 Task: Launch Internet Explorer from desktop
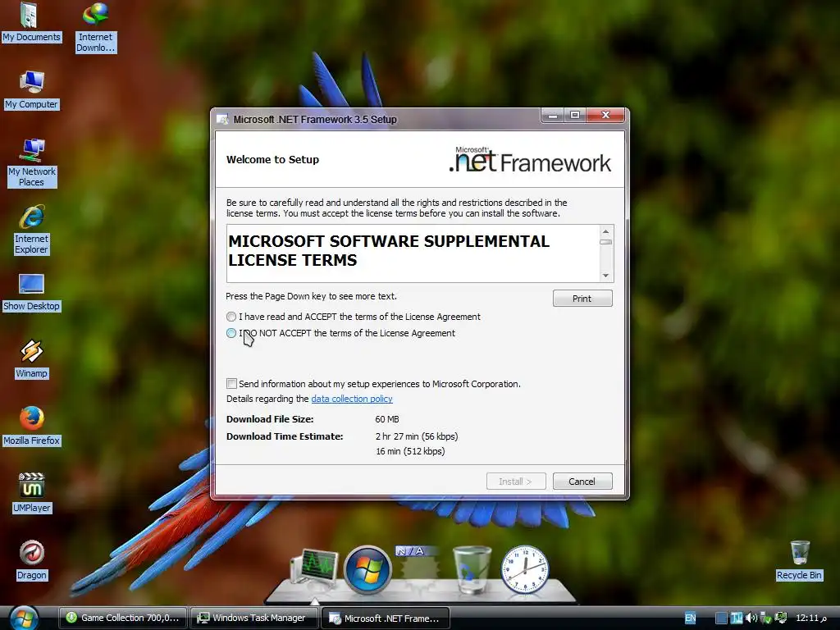32,230
